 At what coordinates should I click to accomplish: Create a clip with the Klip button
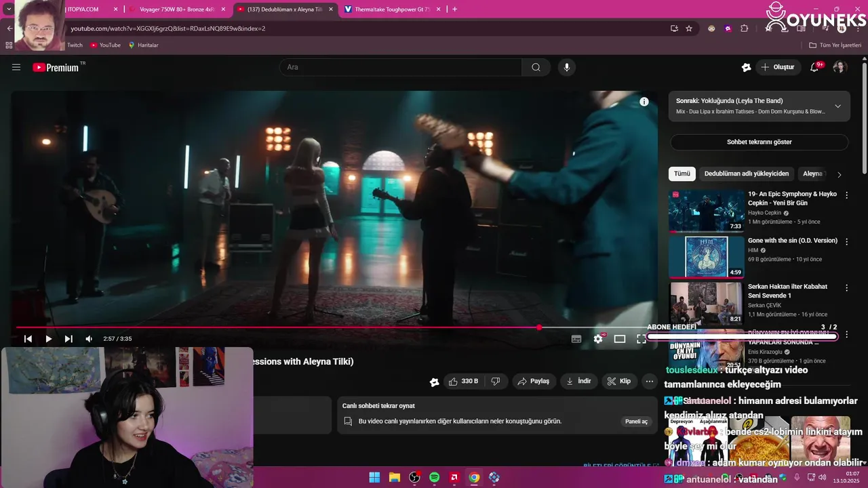[619, 382]
